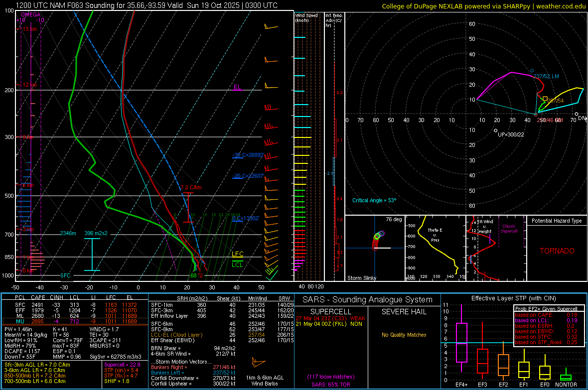Screen dimensions: 588x390
Task: Click the EFF parcel CAPE value 1979
Action: tap(37, 310)
